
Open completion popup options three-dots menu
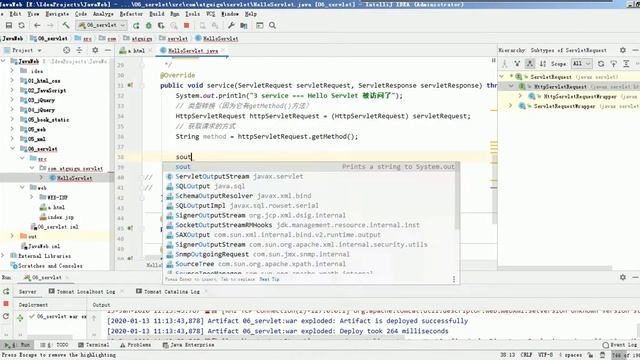(453, 279)
